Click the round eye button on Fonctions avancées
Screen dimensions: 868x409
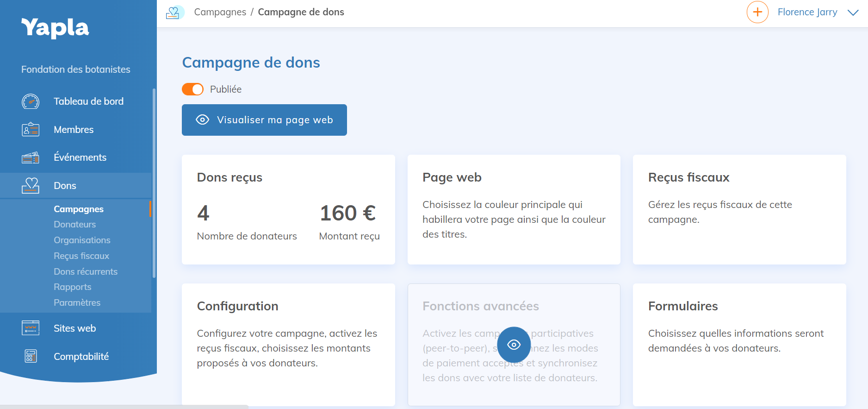(514, 345)
